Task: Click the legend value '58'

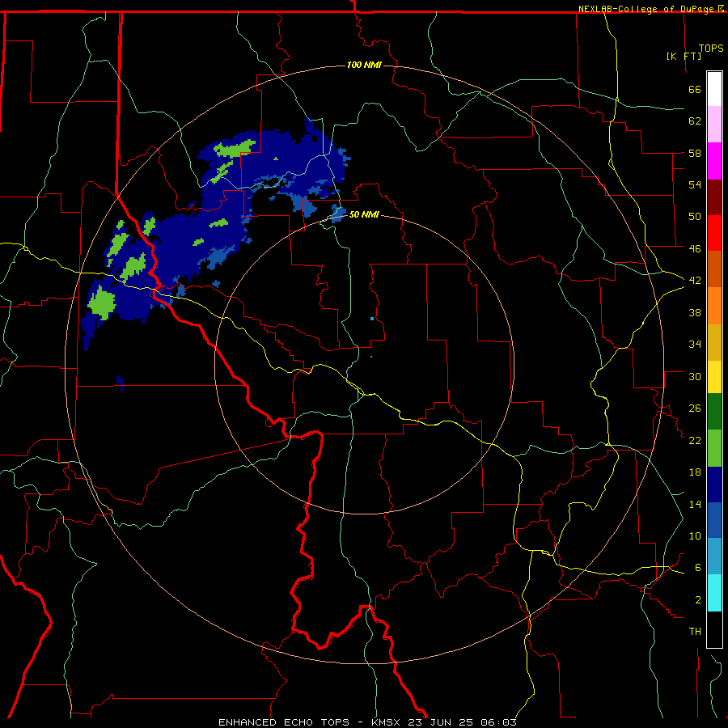Action: 695,153
